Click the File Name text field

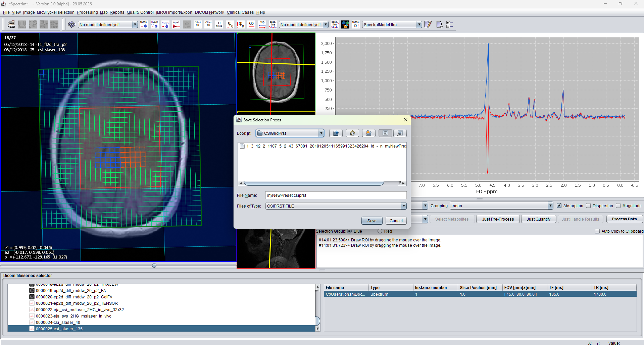(x=336, y=195)
